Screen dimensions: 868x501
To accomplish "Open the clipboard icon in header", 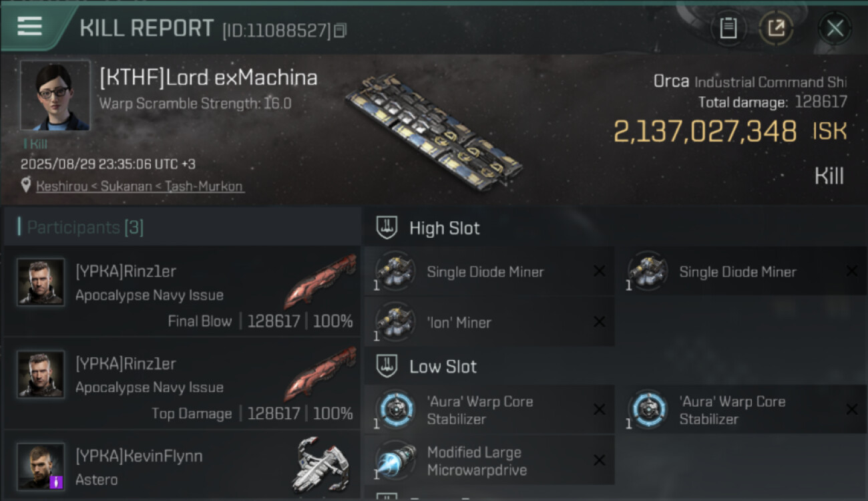I will 728,29.
